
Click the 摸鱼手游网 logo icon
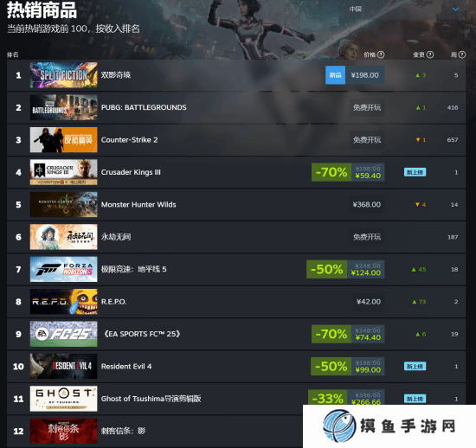339,426
